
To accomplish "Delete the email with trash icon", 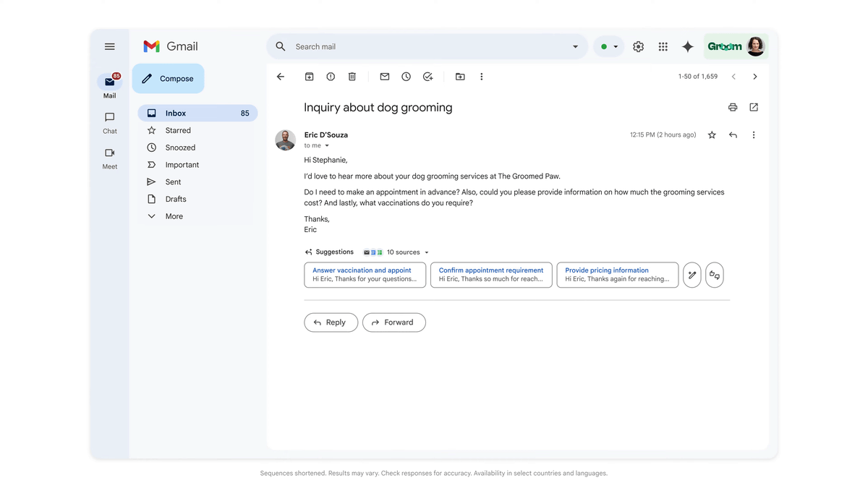I will pos(352,77).
